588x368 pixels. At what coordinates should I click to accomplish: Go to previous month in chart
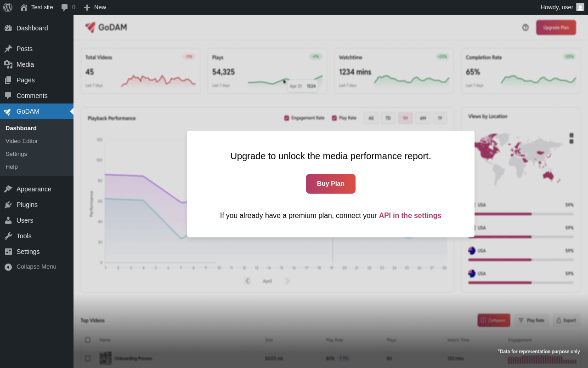point(247,281)
